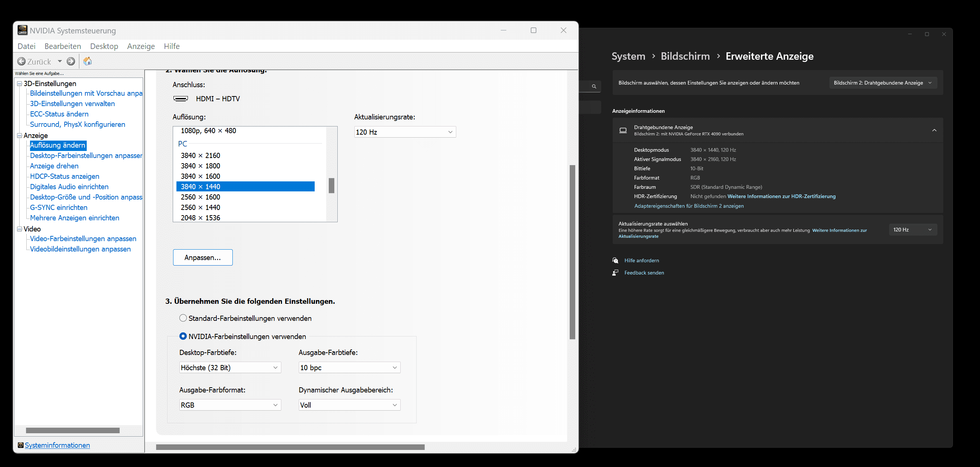This screenshot has height=467, width=980.
Task: Open the Datei menu
Action: [x=27, y=46]
